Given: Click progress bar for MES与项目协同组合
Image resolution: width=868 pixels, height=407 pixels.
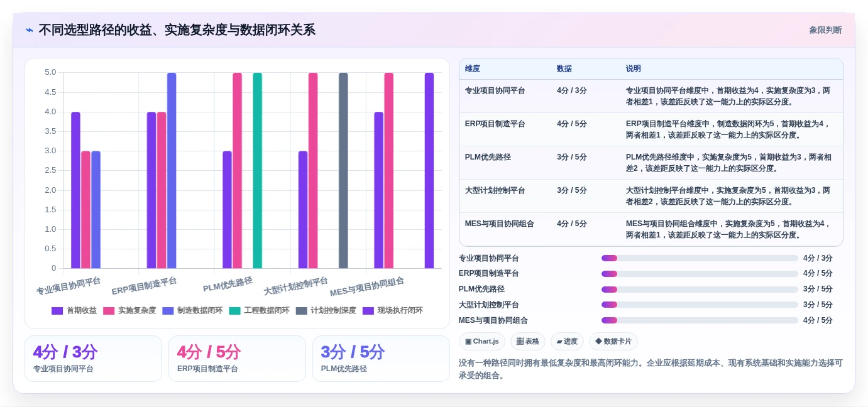Looking at the screenshot, I should point(700,320).
